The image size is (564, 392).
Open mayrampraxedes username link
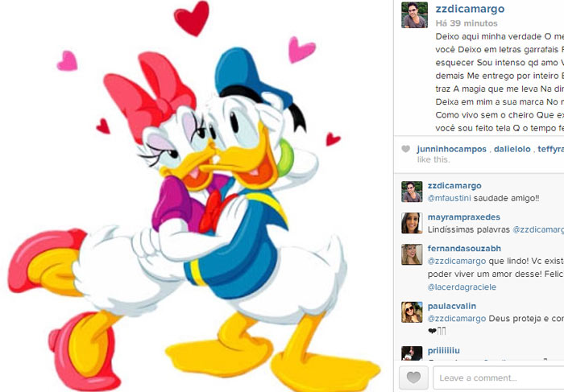tap(463, 217)
